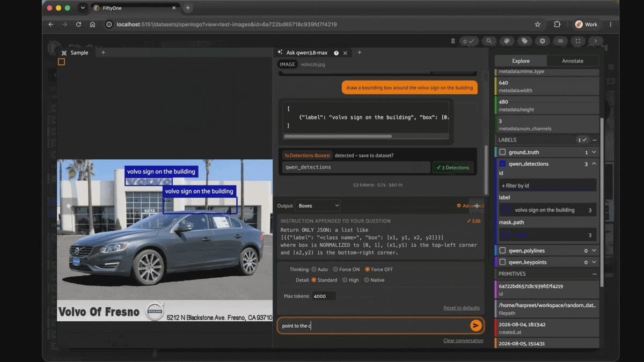Select the Auto thinking option
The height and width of the screenshot is (362, 644).
point(314,269)
